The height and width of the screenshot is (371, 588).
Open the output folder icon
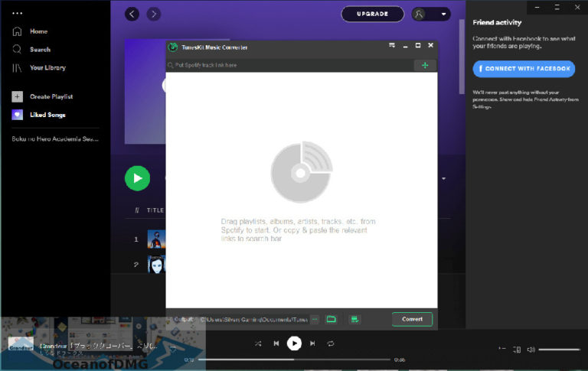click(x=331, y=319)
